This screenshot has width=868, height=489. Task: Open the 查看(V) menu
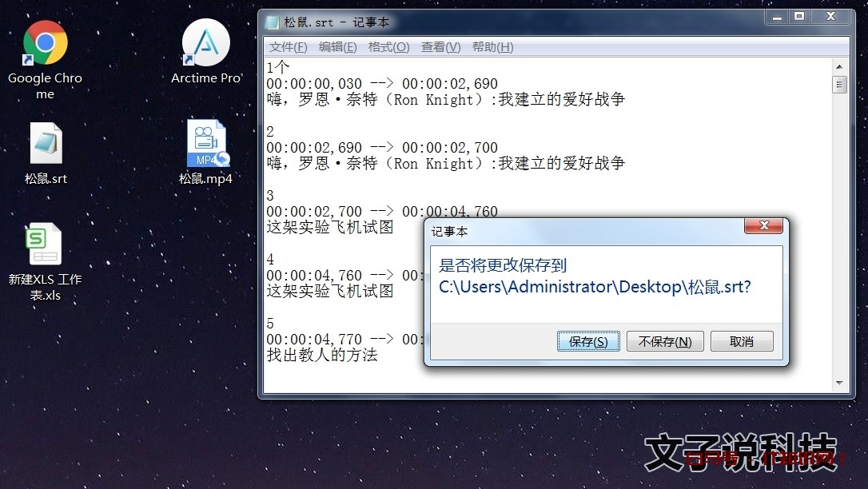click(x=440, y=47)
